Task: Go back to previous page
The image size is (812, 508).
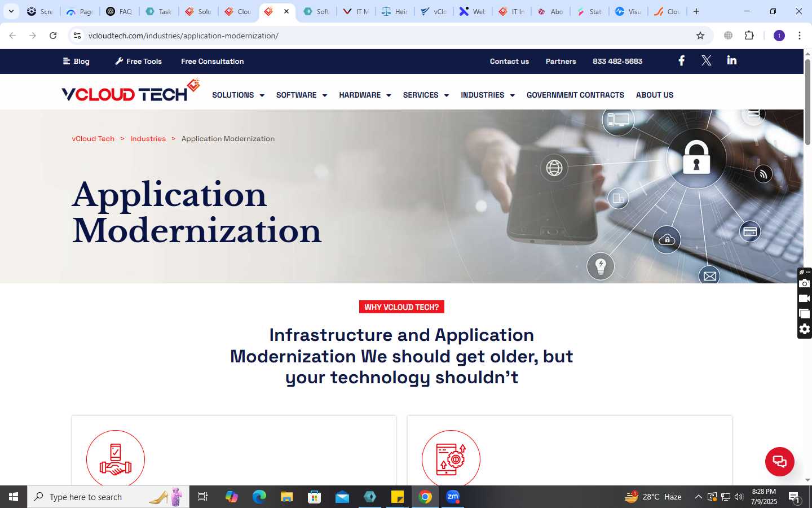Action: [x=12, y=36]
